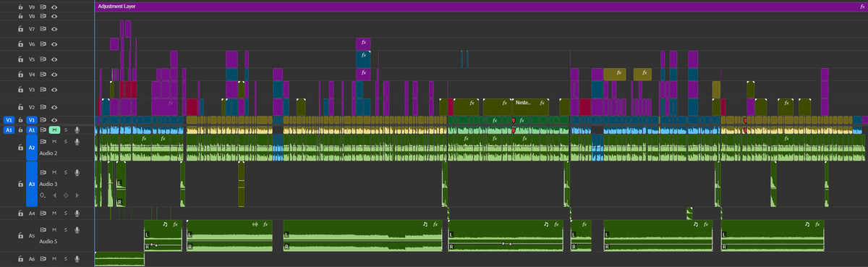Screen dimensions: 868x267
Task: Toggle lock on video track V7
Action: 20,29
